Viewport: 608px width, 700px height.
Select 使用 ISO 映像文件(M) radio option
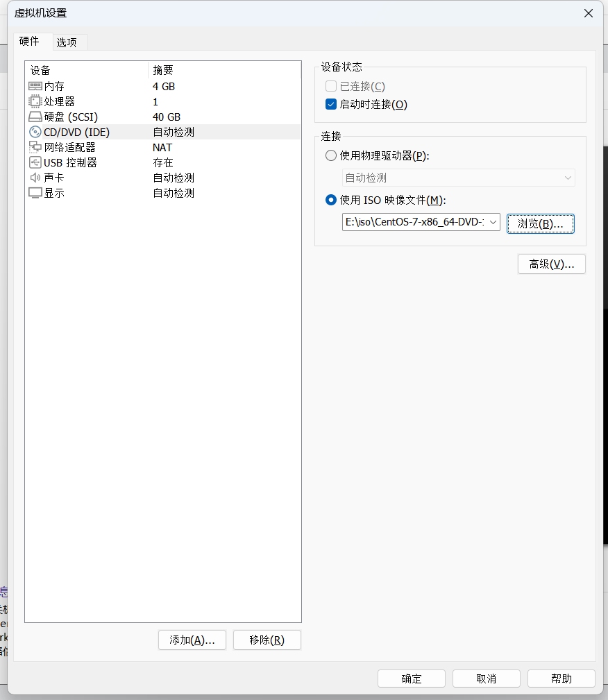(331, 200)
